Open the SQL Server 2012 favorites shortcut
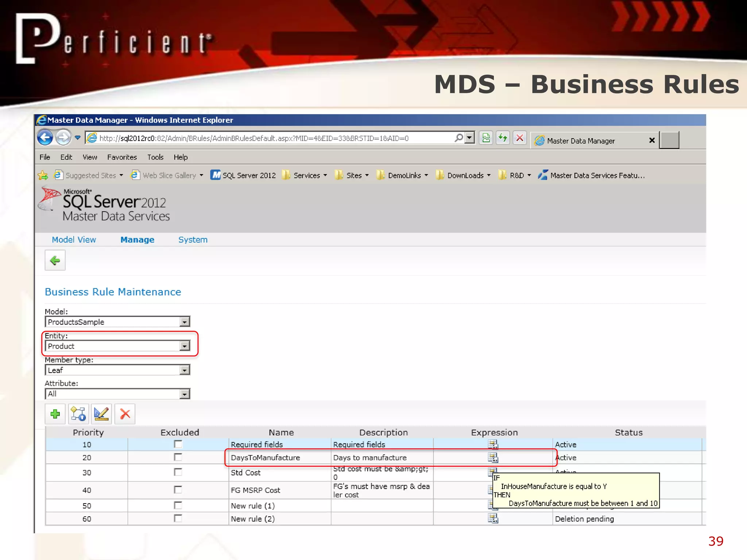The image size is (747, 560). [x=243, y=175]
